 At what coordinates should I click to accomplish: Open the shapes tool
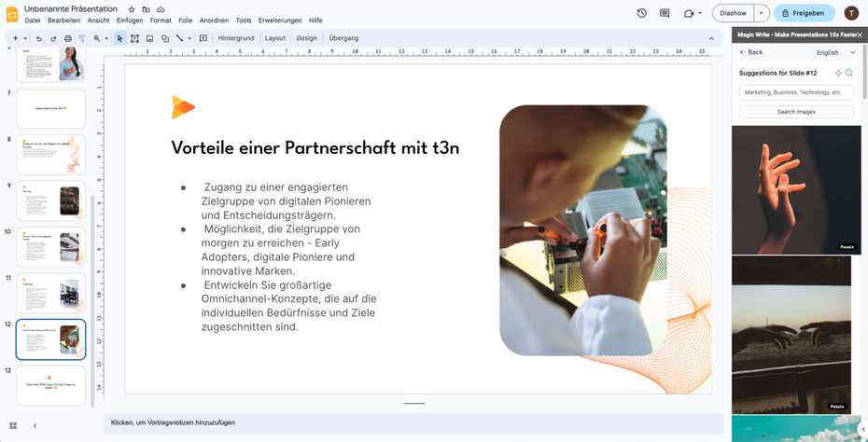164,38
